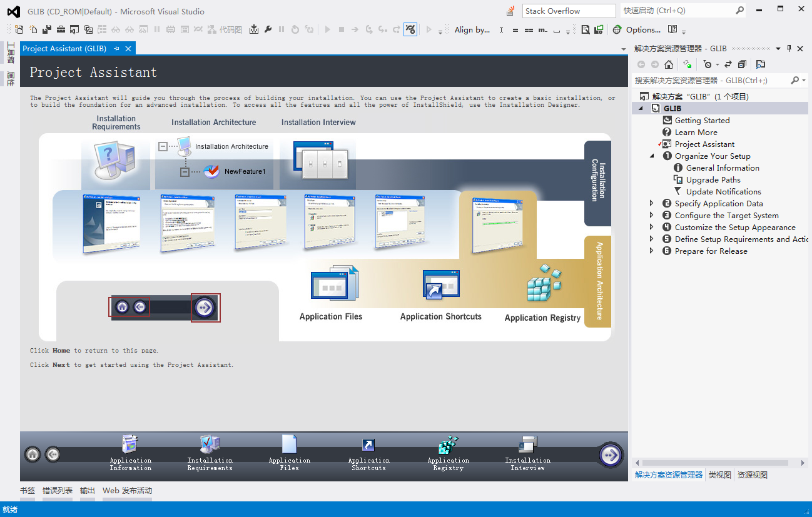Click the Stack Overflow logo icon
The image size is (812, 517).
[x=511, y=11]
